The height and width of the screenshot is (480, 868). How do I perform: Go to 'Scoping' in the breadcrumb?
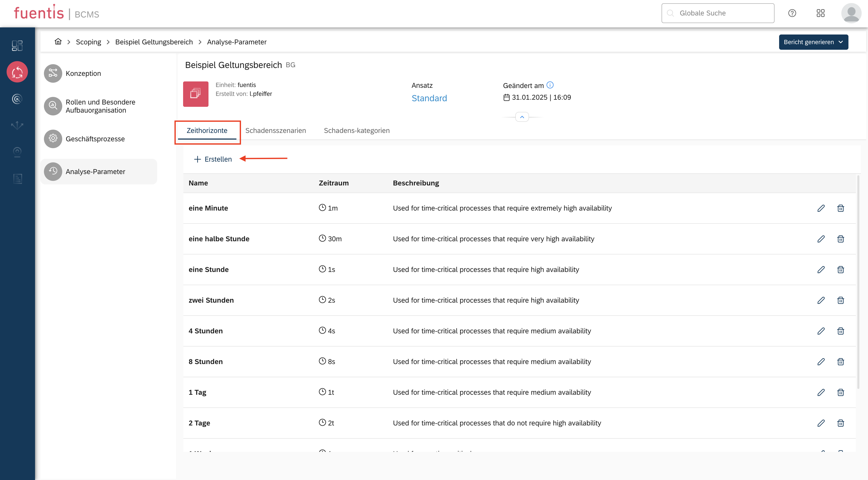point(88,42)
